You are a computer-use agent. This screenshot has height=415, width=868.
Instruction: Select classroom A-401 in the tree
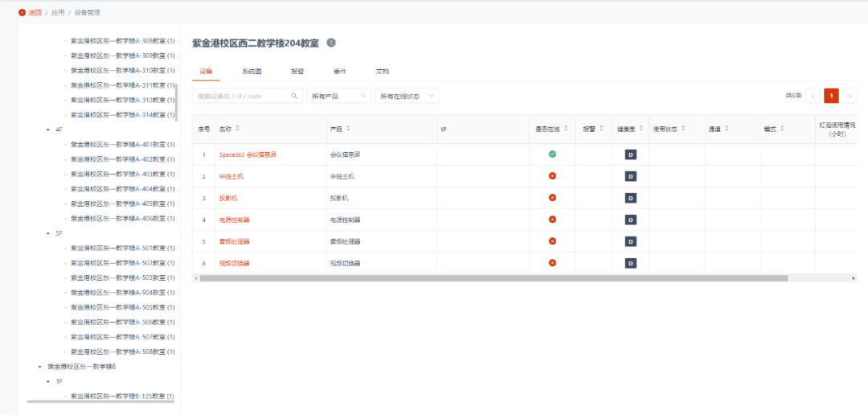pos(122,145)
